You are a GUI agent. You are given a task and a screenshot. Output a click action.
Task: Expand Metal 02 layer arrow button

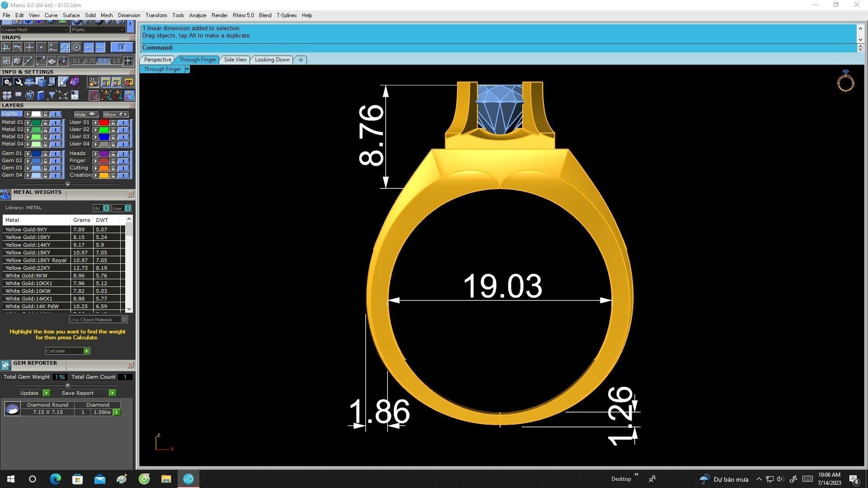[x=28, y=130]
